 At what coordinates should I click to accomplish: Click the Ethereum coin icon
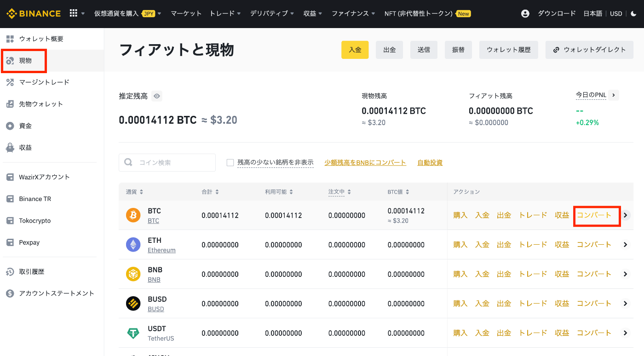click(133, 245)
